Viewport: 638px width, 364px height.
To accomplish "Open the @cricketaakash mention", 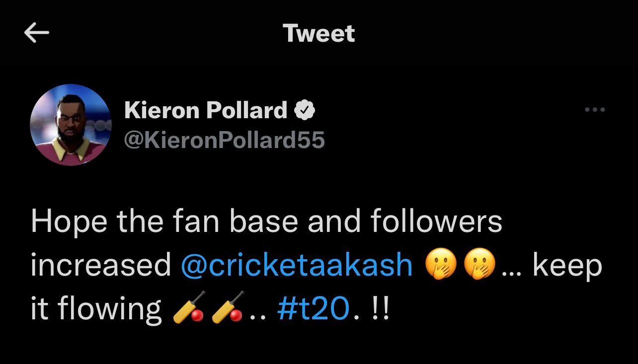I will pyautogui.click(x=297, y=265).
